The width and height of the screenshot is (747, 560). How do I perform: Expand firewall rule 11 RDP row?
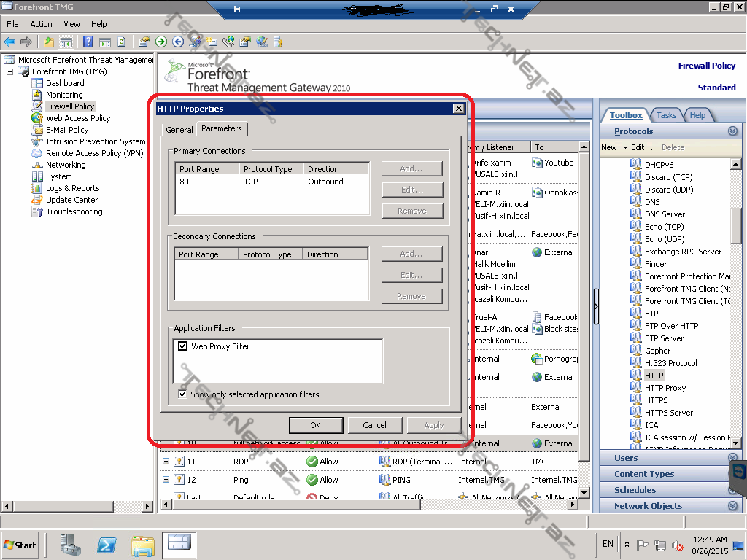pos(166,462)
